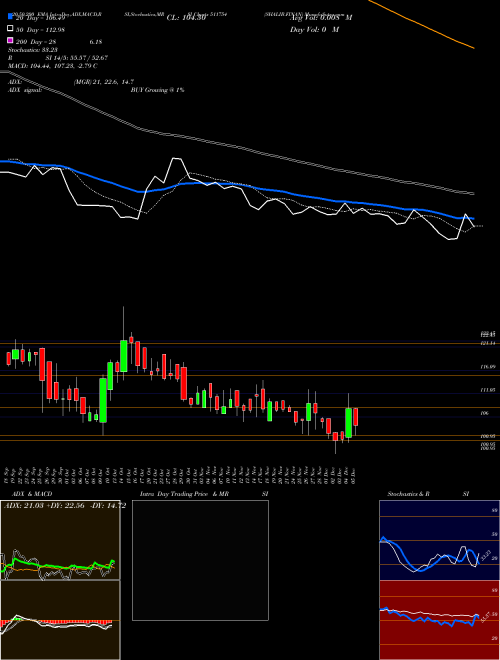500x660 pixels.
Task: Click the 'SI 14/3: 55.57 / 52.67' readout
Action: click(x=77, y=58)
